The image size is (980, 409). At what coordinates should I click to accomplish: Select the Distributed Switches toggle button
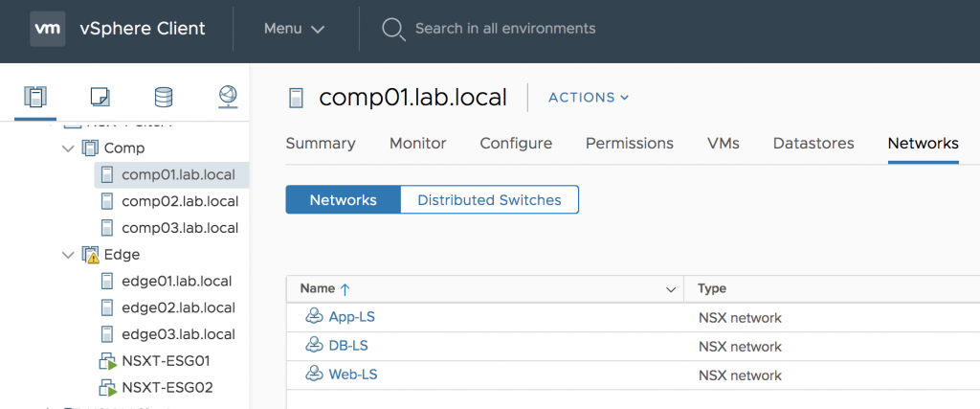pos(489,200)
